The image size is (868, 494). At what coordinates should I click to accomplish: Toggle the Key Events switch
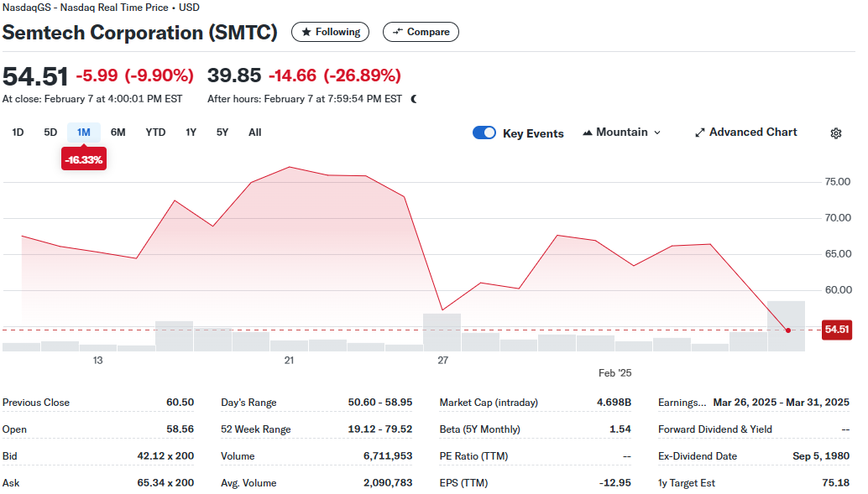tap(484, 133)
